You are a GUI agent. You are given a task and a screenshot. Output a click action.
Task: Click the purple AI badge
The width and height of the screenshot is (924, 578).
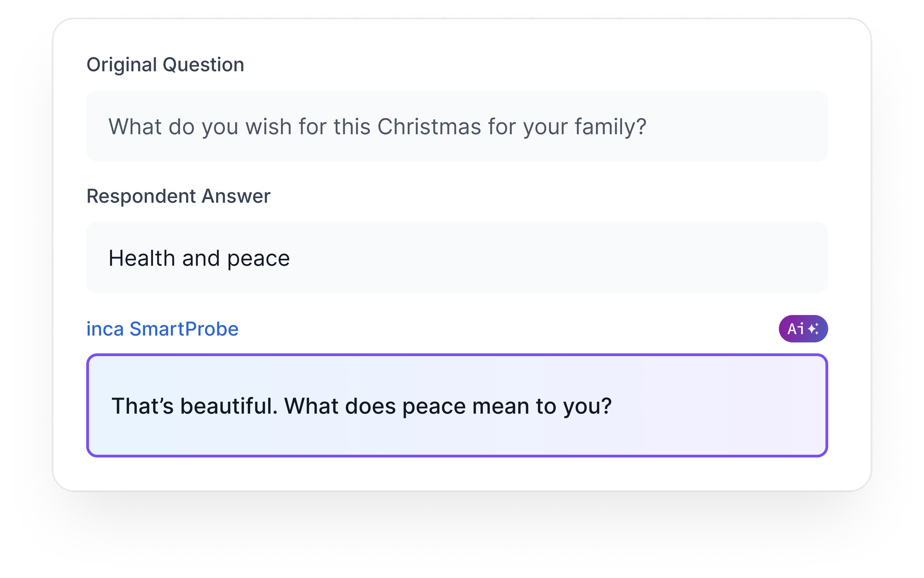pyautogui.click(x=803, y=329)
